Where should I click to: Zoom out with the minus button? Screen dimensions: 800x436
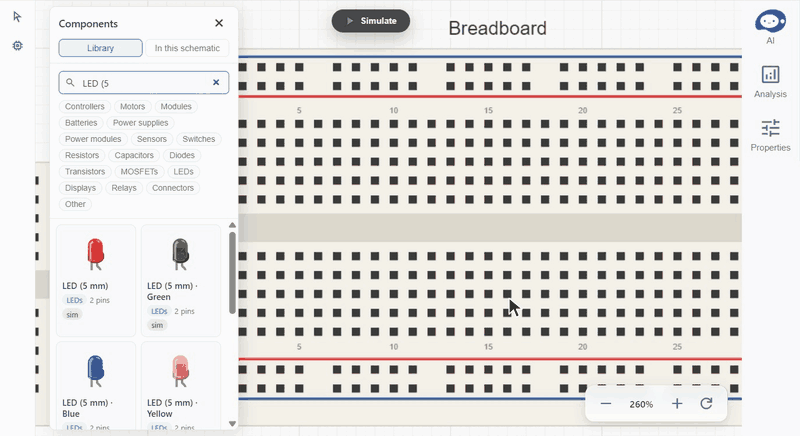pyautogui.click(x=606, y=404)
